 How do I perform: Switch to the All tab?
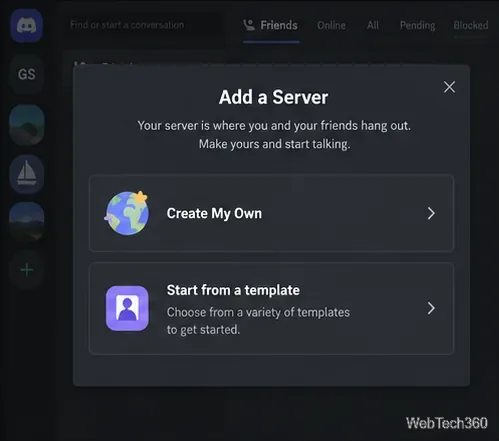[x=373, y=25]
